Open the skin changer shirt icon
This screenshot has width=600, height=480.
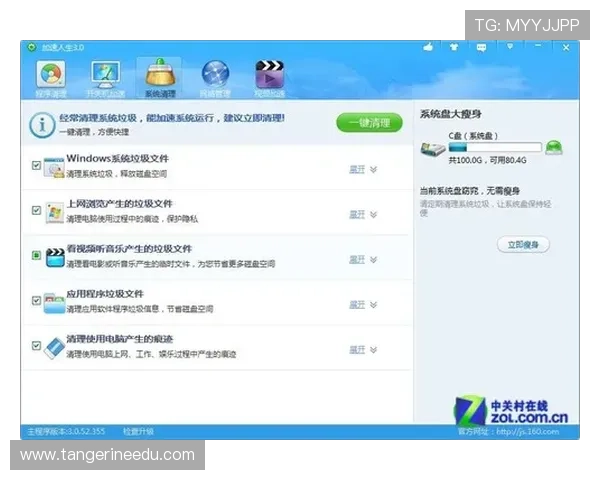pyautogui.click(x=454, y=47)
